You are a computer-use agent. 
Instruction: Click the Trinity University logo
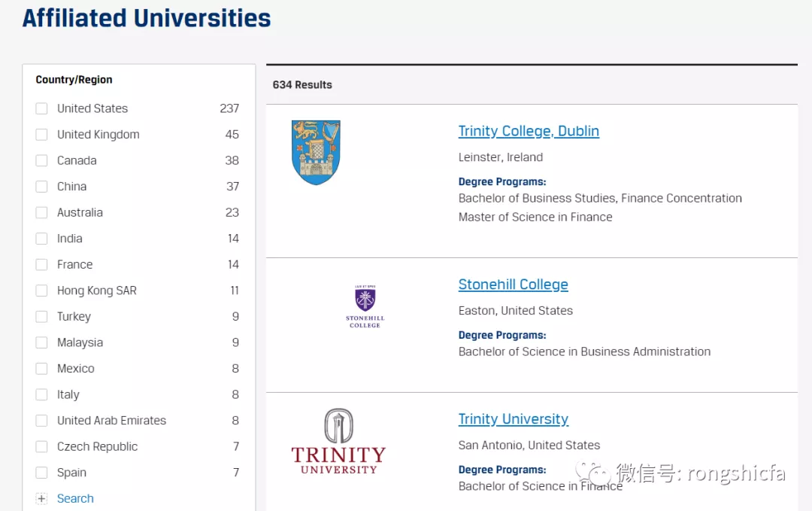pos(338,442)
